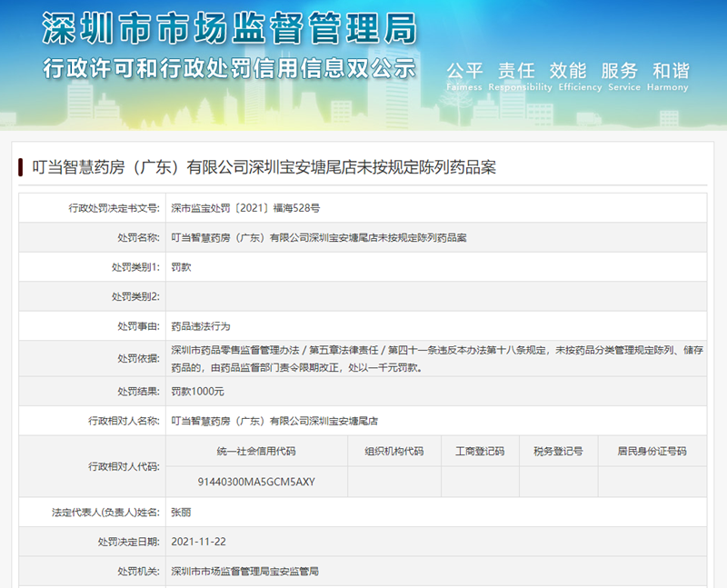Click the 行政相对人名称 company value
The height and width of the screenshot is (588, 727).
click(x=274, y=421)
